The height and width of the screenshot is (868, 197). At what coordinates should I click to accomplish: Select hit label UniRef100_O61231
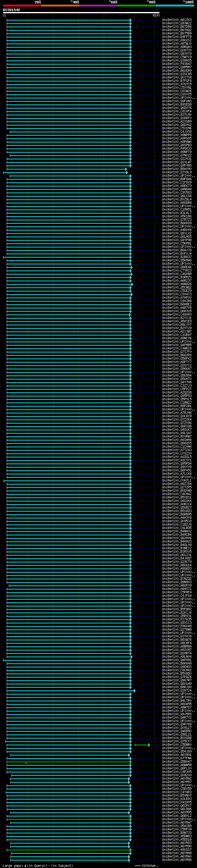pos(177,555)
